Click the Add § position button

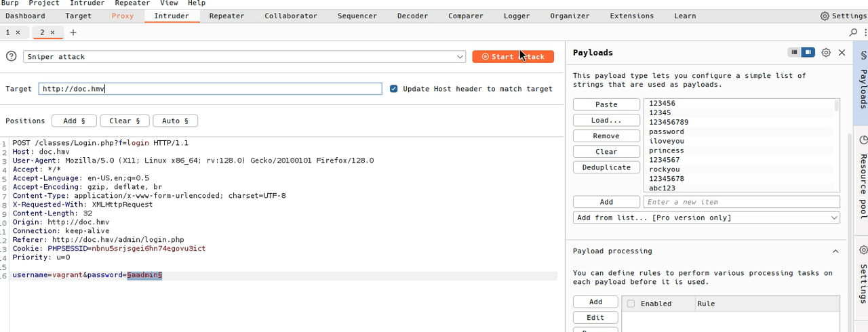point(74,121)
